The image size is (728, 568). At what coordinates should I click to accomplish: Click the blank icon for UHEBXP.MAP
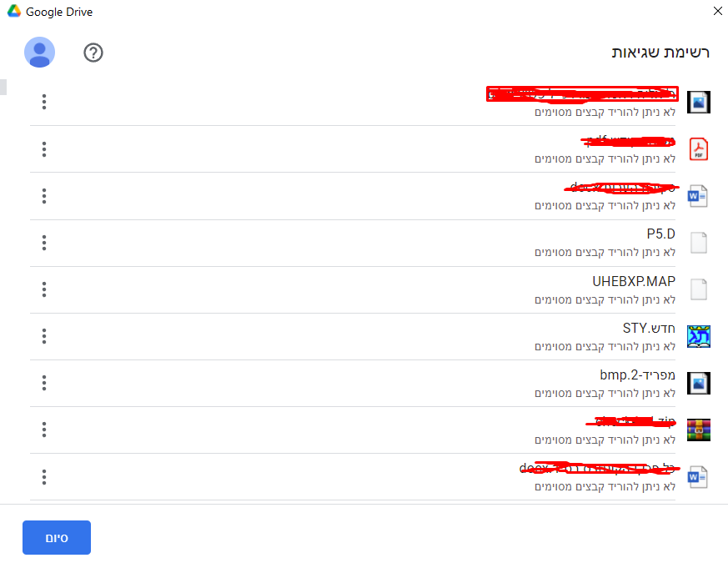pyautogui.click(x=698, y=289)
